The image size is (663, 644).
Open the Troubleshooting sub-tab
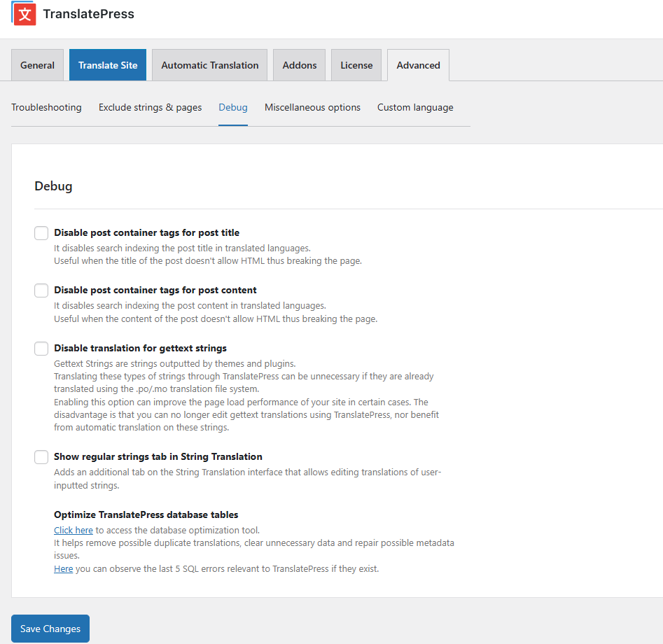coord(46,107)
